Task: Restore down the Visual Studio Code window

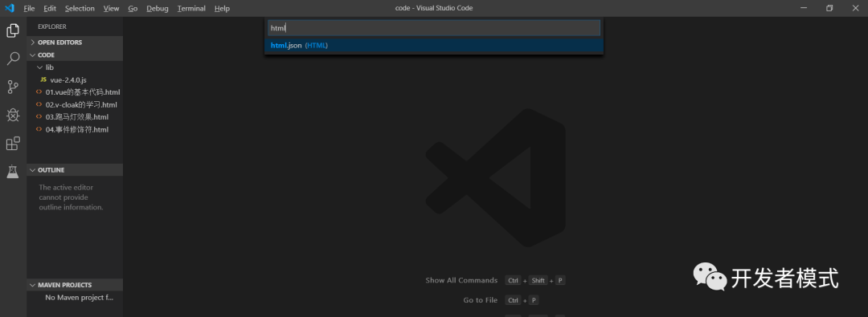Action: 829,8
